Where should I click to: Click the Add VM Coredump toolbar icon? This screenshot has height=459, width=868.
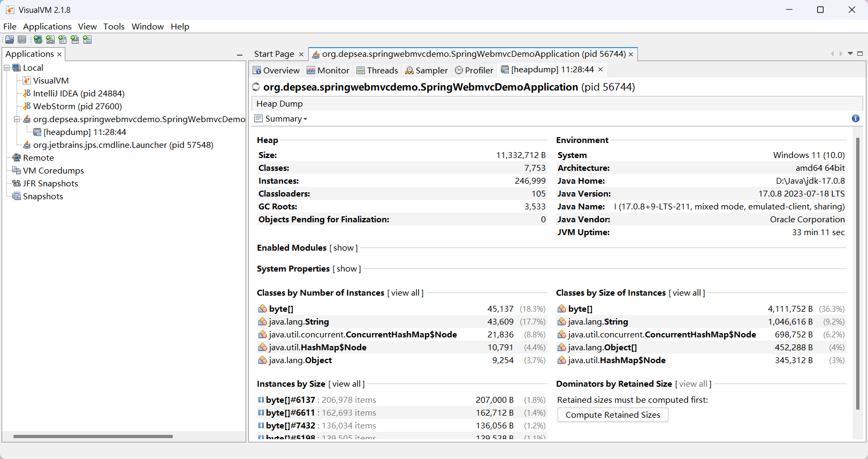63,40
